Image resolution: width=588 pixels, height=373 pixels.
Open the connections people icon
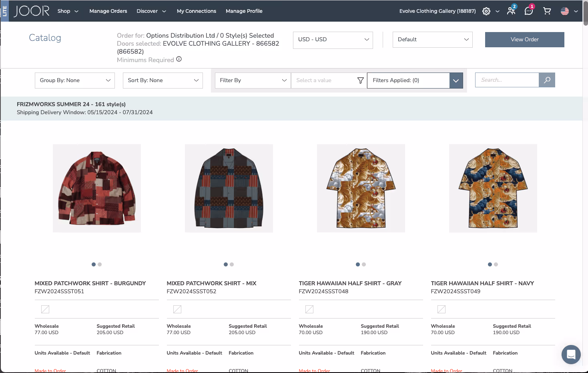511,10
